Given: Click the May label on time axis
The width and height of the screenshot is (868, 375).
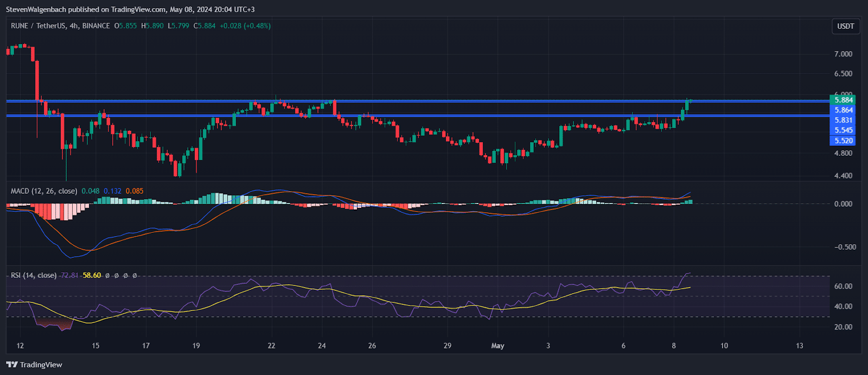Looking at the screenshot, I should tap(497, 346).
